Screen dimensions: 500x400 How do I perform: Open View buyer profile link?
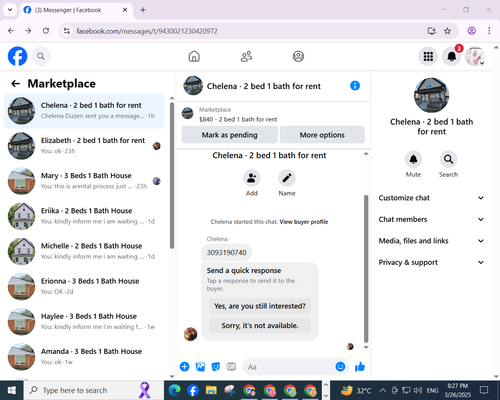coord(304,222)
